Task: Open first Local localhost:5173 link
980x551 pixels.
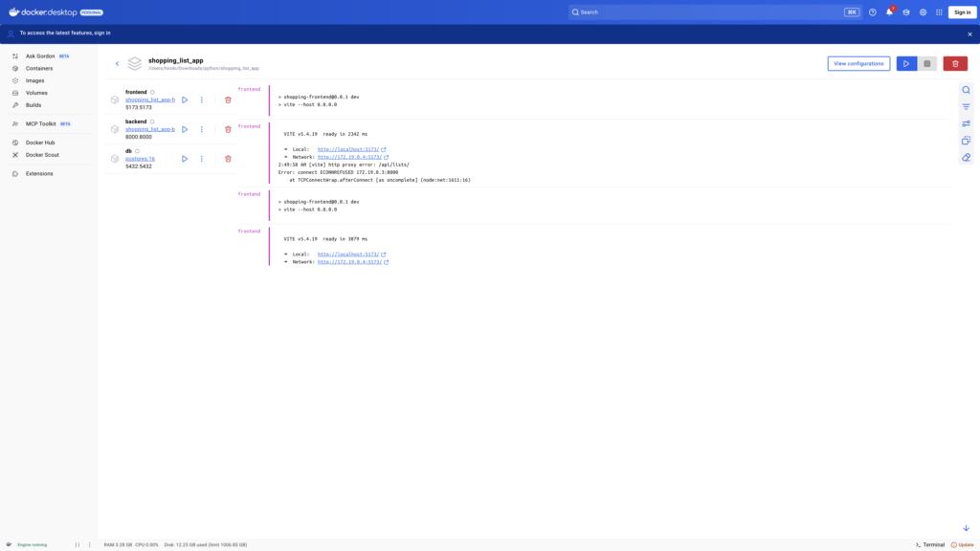Action: [x=348, y=149]
